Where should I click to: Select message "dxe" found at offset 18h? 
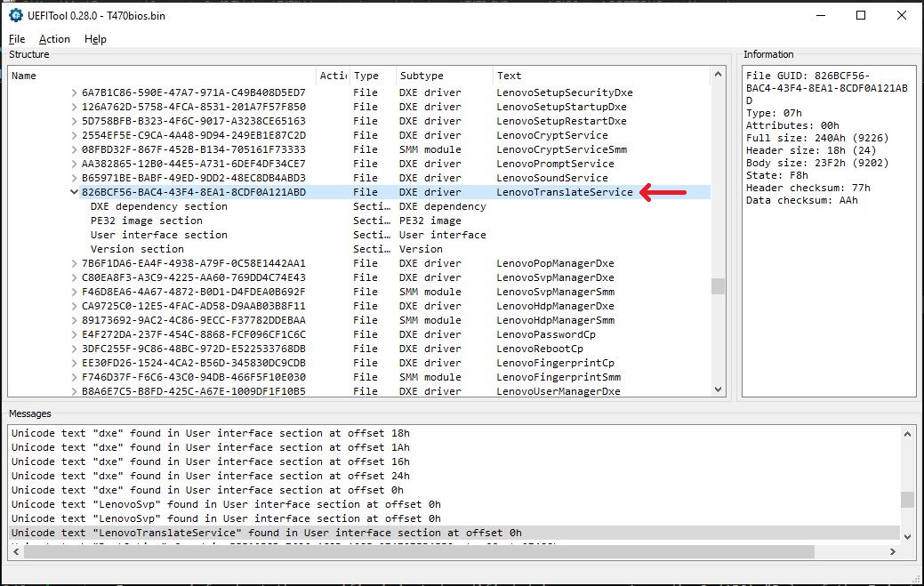click(211, 433)
